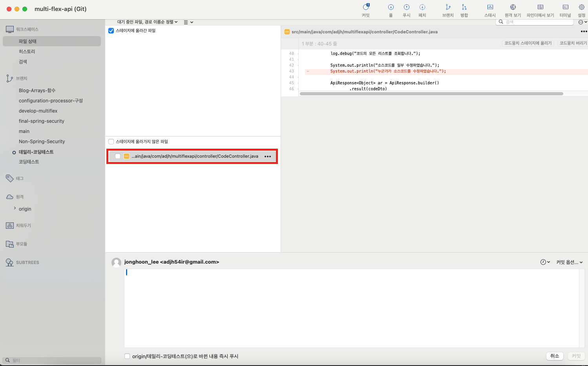Click the 워크스페이스 monitor icon in sidebar

point(10,29)
